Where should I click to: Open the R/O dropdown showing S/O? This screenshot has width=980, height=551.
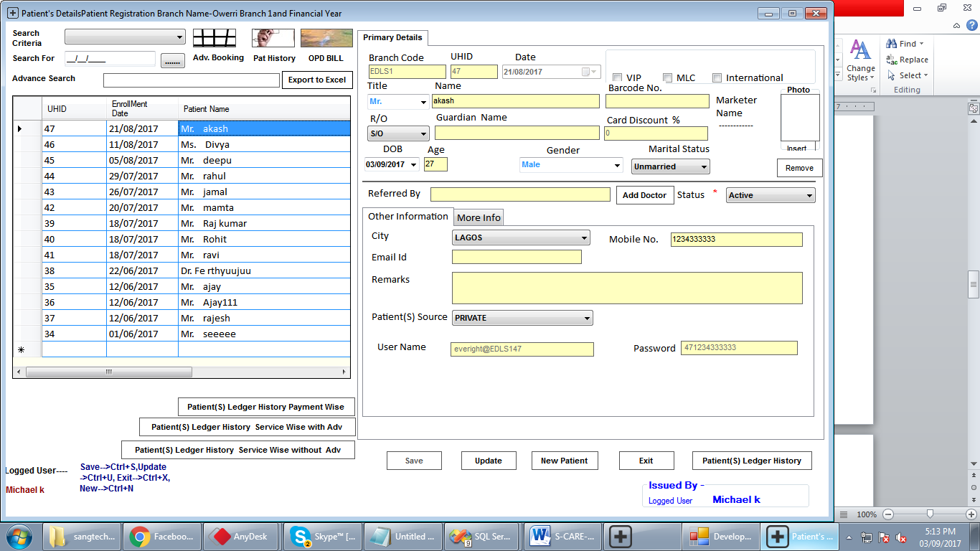pyautogui.click(x=399, y=133)
